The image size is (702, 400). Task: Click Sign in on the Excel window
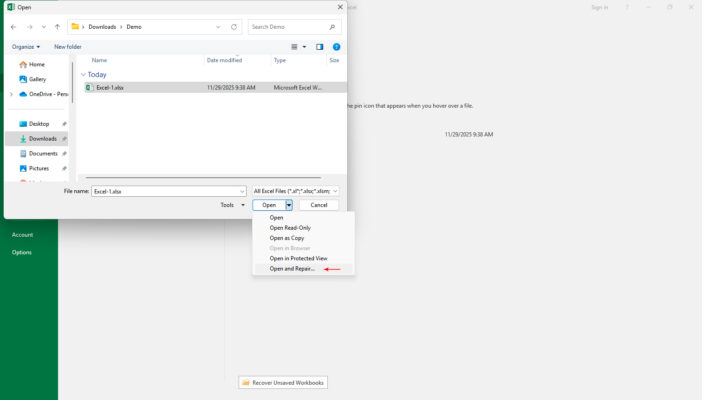point(599,7)
